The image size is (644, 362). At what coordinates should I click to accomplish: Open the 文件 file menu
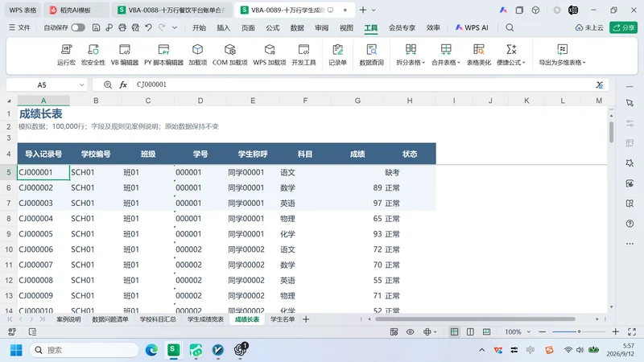point(19,27)
